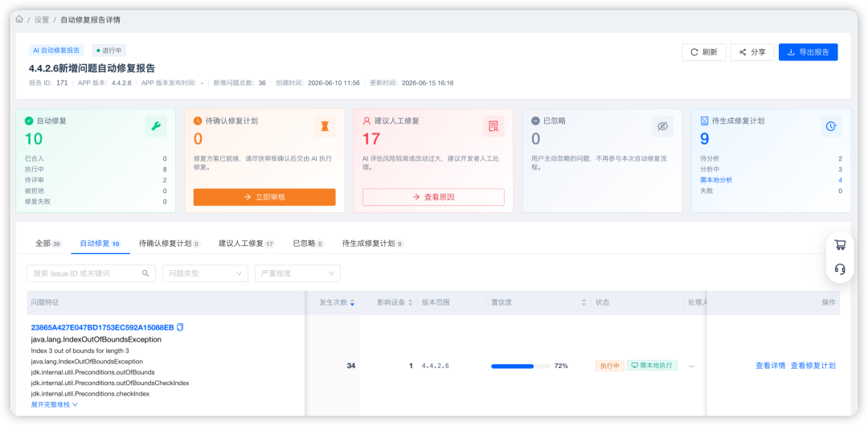Click the 需本地分析 link
Image resolution: width=868 pixels, height=426 pixels.
pyautogui.click(x=717, y=180)
